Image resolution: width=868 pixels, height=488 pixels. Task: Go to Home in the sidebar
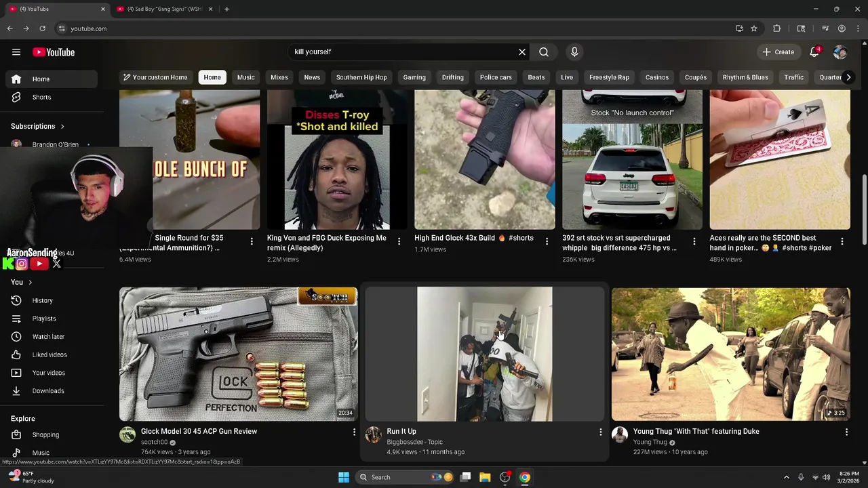click(52, 79)
